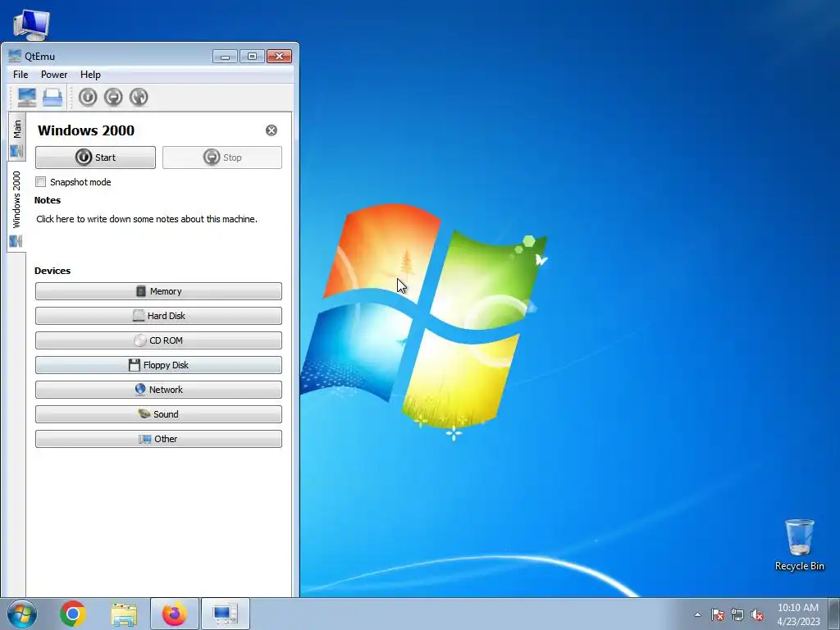Close the QtEmu window
Image resolution: width=840 pixels, height=630 pixels.
point(279,57)
